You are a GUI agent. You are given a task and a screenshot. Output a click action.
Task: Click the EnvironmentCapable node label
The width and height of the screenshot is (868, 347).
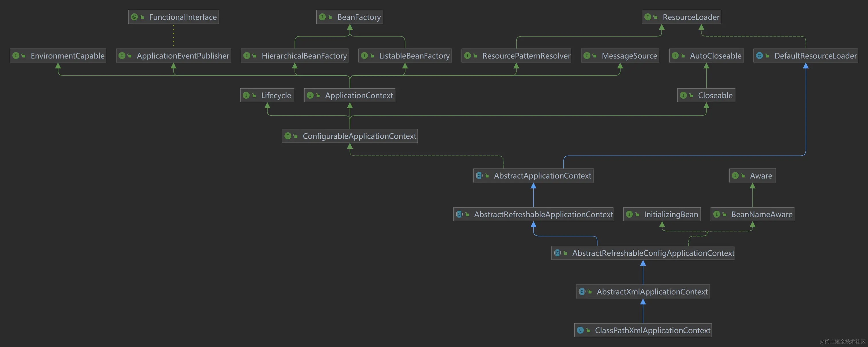pyautogui.click(x=68, y=56)
